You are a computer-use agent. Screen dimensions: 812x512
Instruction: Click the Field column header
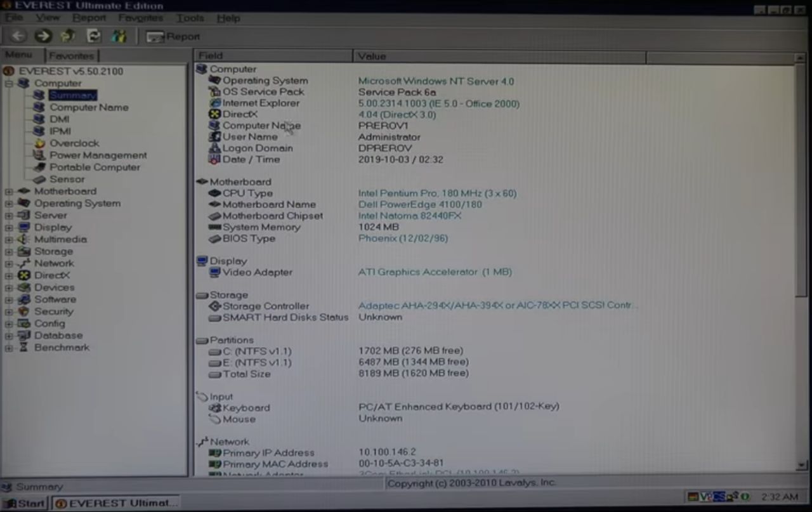(273, 56)
